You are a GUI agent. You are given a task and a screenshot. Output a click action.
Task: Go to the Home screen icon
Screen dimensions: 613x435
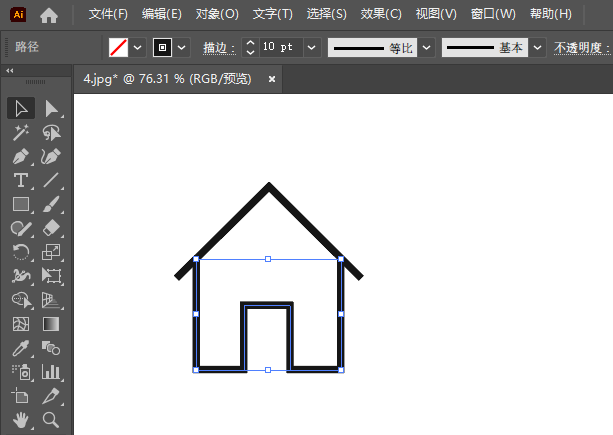pyautogui.click(x=49, y=15)
